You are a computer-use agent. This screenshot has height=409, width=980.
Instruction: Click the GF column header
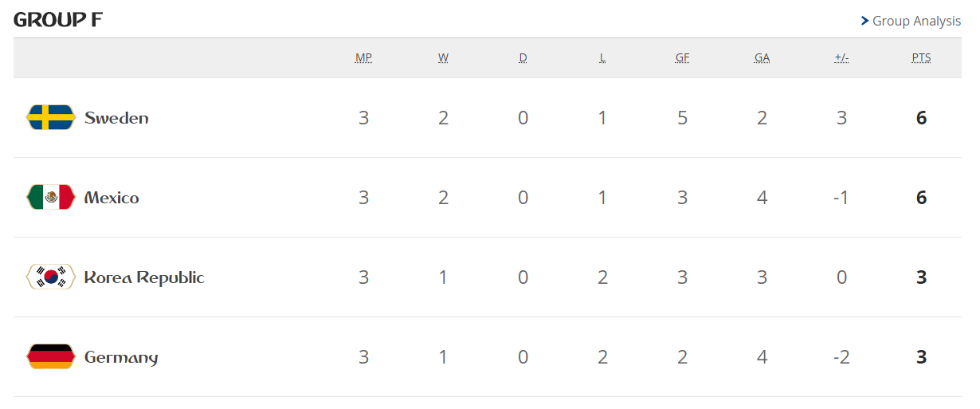pyautogui.click(x=682, y=58)
